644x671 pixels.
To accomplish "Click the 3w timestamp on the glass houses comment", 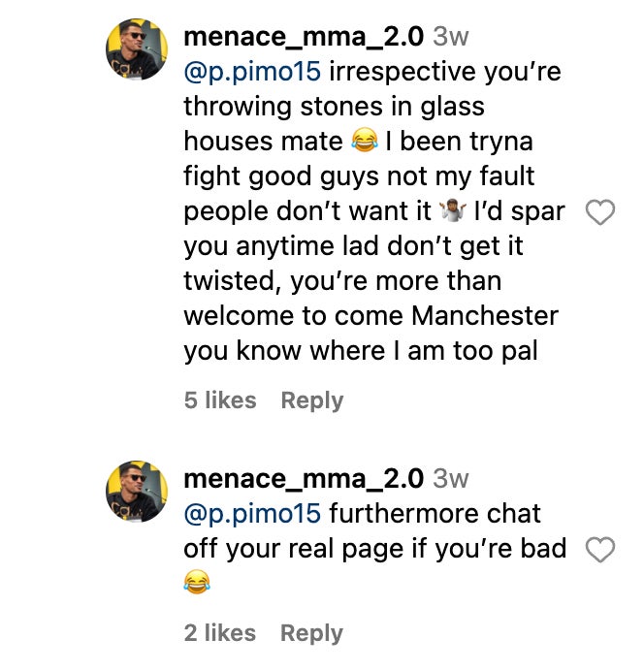I will click(x=450, y=37).
